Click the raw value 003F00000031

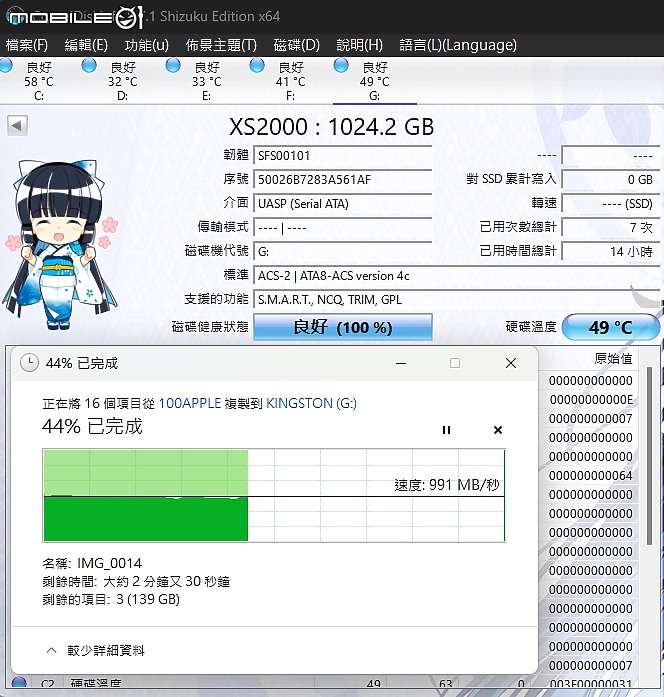coord(591,684)
